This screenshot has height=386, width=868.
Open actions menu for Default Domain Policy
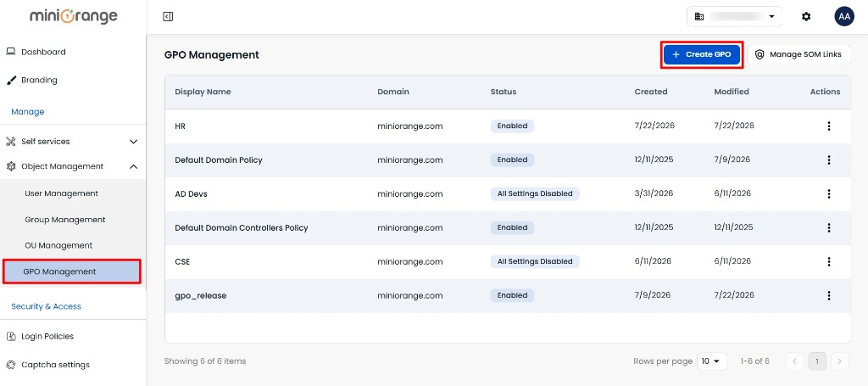coord(829,160)
